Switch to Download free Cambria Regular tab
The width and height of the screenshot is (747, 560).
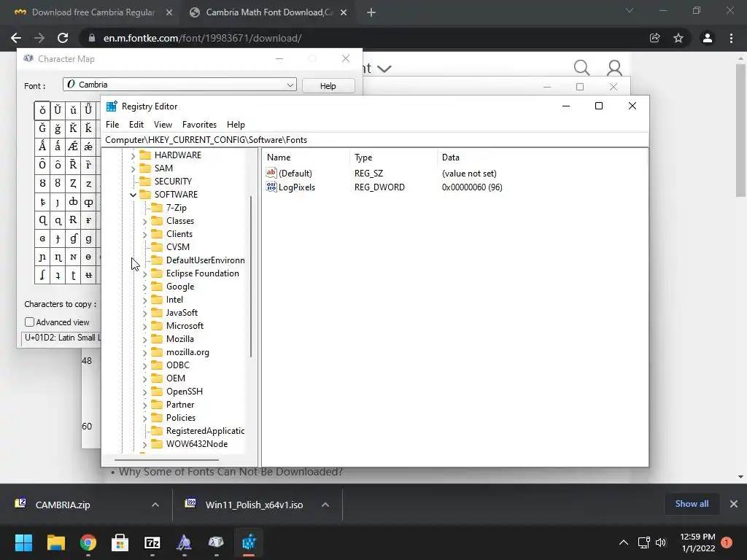coord(93,12)
